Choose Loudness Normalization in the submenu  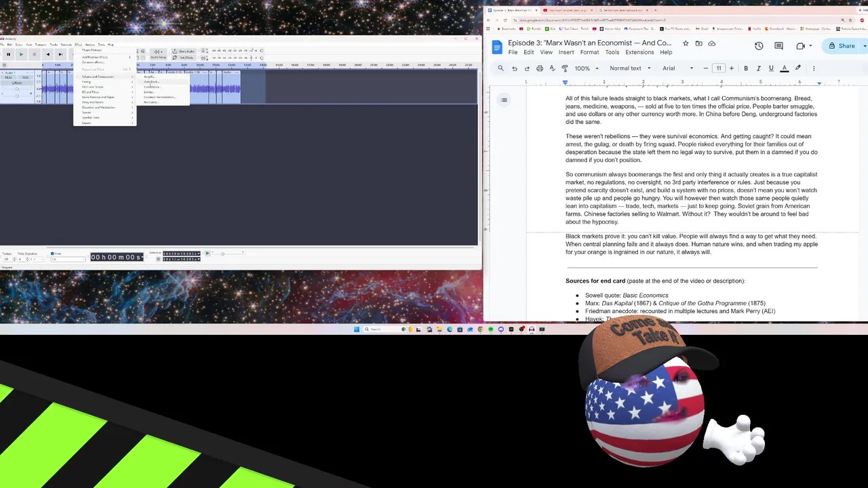pos(163,97)
